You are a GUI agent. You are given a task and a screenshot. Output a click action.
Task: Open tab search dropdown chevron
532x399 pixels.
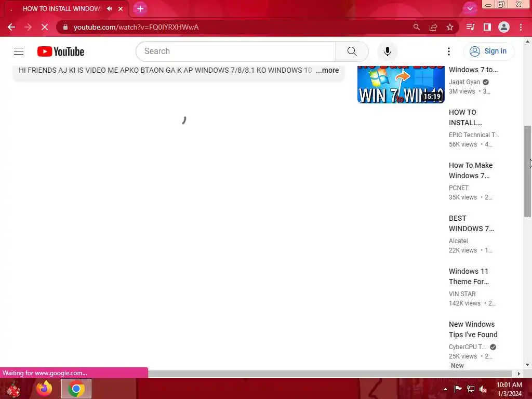pyautogui.click(x=470, y=9)
